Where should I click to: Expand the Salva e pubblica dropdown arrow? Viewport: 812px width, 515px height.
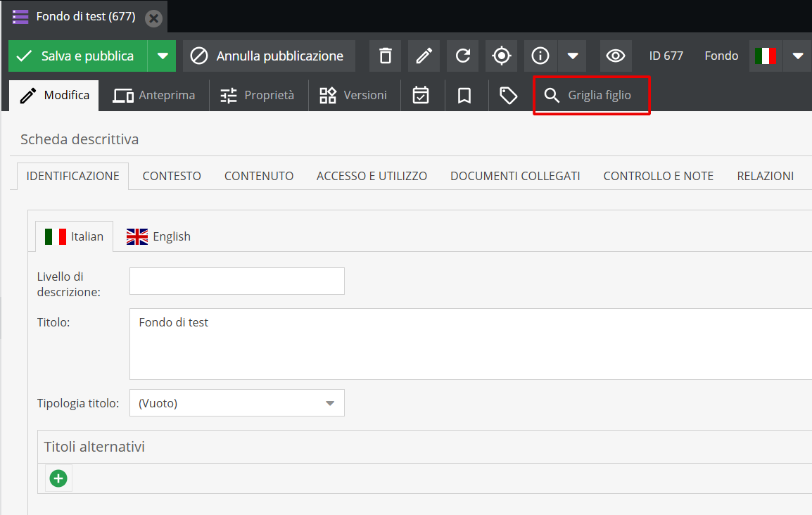163,56
